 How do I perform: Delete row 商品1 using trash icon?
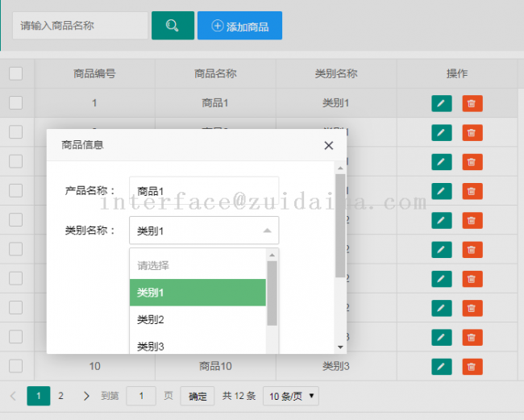[x=472, y=103]
